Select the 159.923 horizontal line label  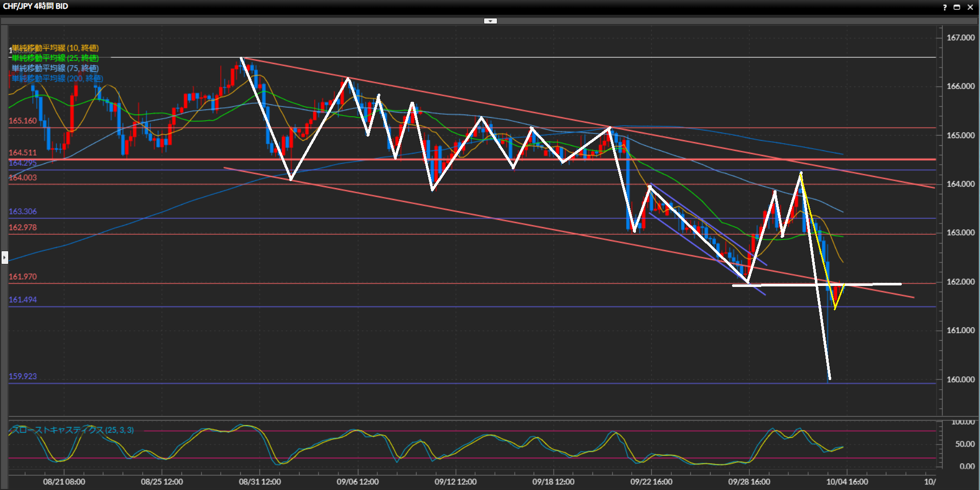pyautogui.click(x=22, y=376)
